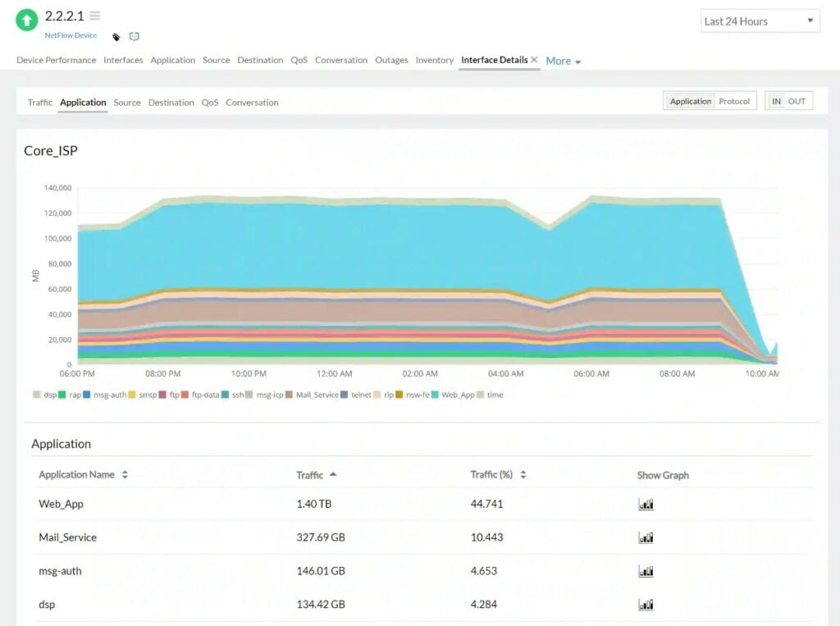Open the Interfaces tab
This screenshot has height=626, width=840.
pos(123,60)
